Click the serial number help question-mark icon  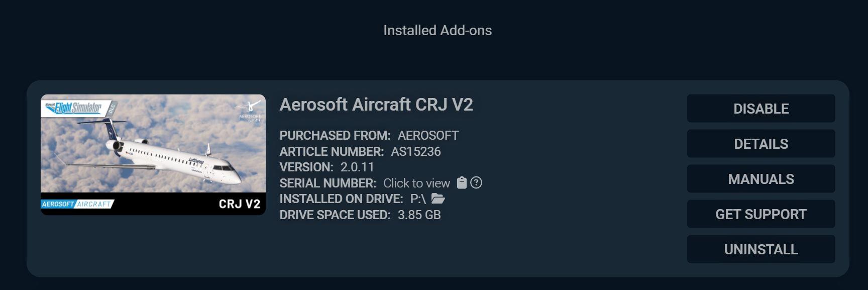tap(476, 182)
